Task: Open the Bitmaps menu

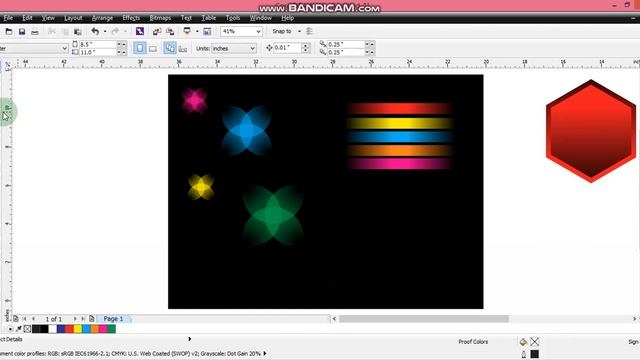Action: tap(160, 18)
